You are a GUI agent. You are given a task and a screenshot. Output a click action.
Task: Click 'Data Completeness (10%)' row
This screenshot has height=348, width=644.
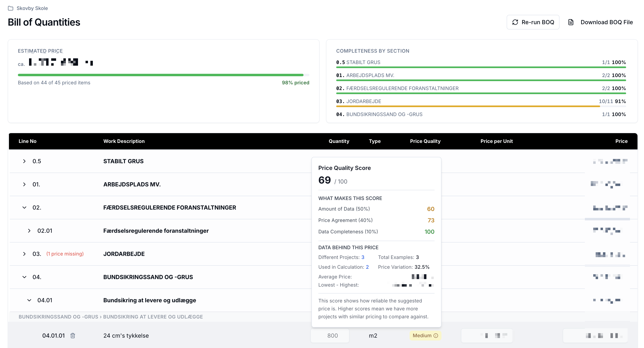coord(376,232)
